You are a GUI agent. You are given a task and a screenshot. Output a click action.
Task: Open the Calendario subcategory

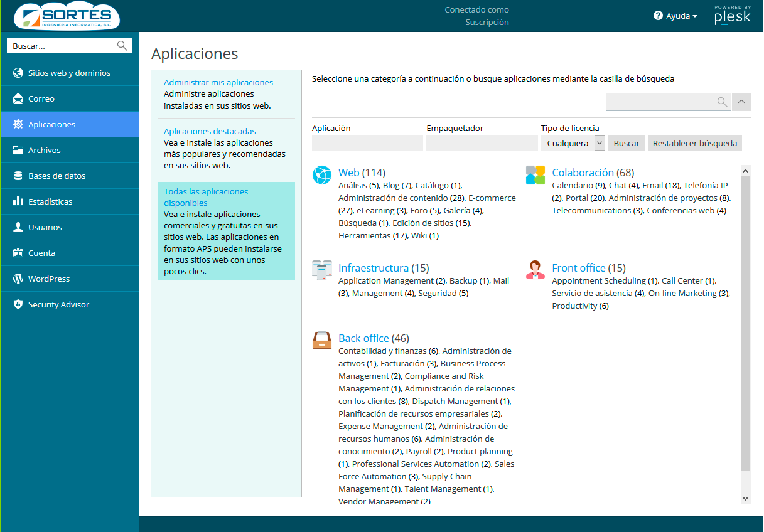coord(573,185)
